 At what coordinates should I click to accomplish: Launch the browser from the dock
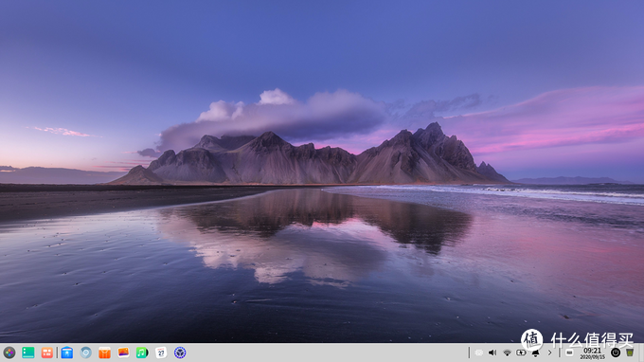click(86, 353)
